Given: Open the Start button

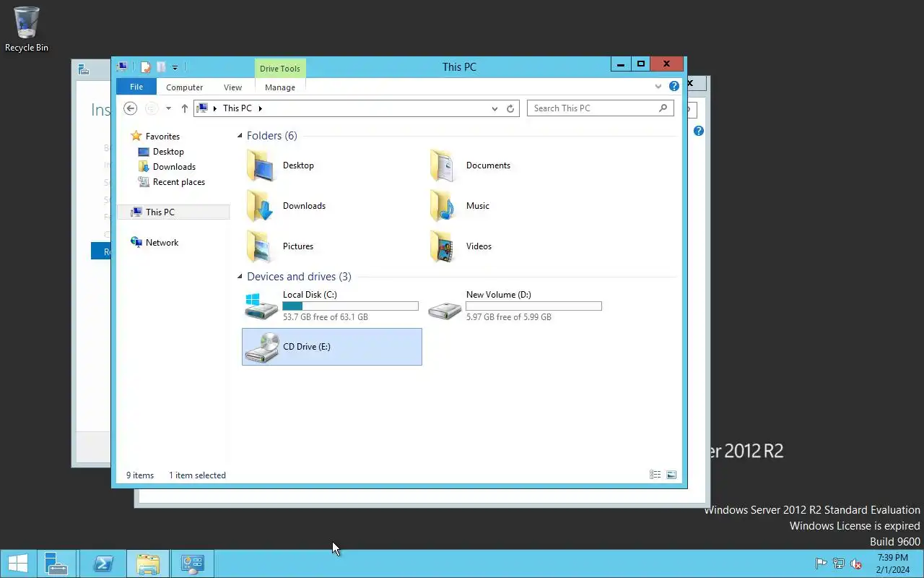Looking at the screenshot, I should click(17, 564).
